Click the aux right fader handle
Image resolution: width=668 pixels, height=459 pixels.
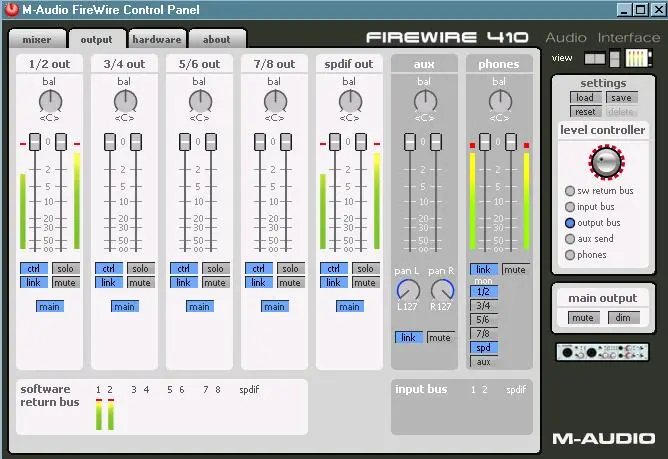click(436, 142)
